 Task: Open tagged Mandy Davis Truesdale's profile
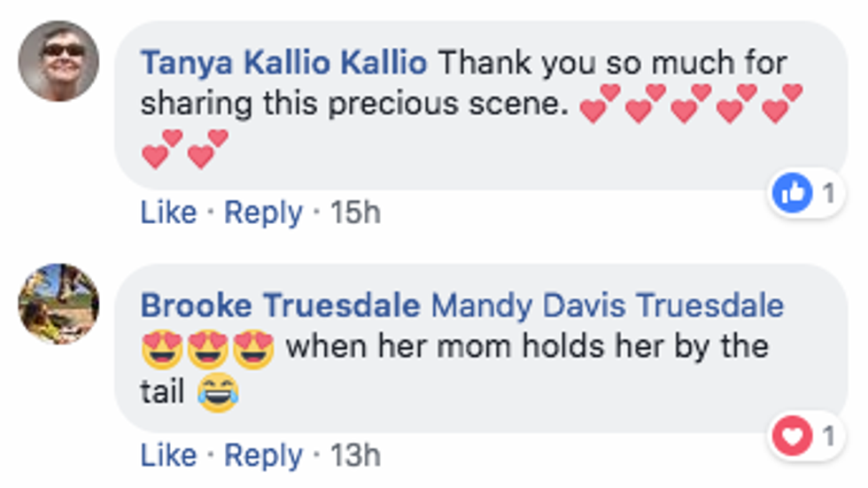tap(607, 306)
